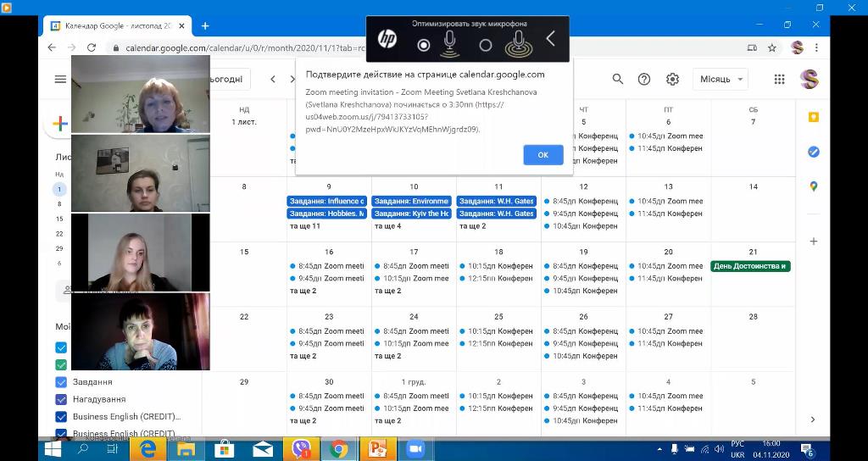Select first HP microphone mode radio
This screenshot has width=868, height=461.
[x=424, y=46]
